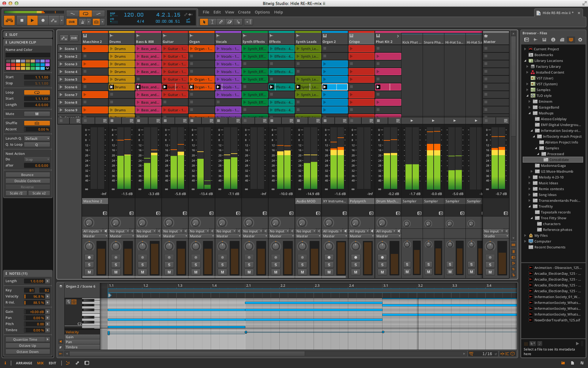Screen dimensions: 588x368
Task: Open the Launch Quantize Default dropdown
Action: pos(37,138)
